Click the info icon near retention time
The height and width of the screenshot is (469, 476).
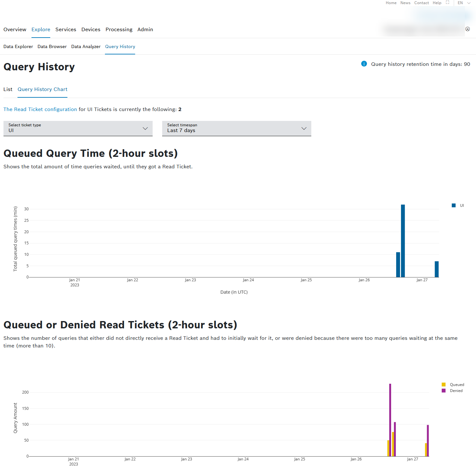tap(364, 64)
